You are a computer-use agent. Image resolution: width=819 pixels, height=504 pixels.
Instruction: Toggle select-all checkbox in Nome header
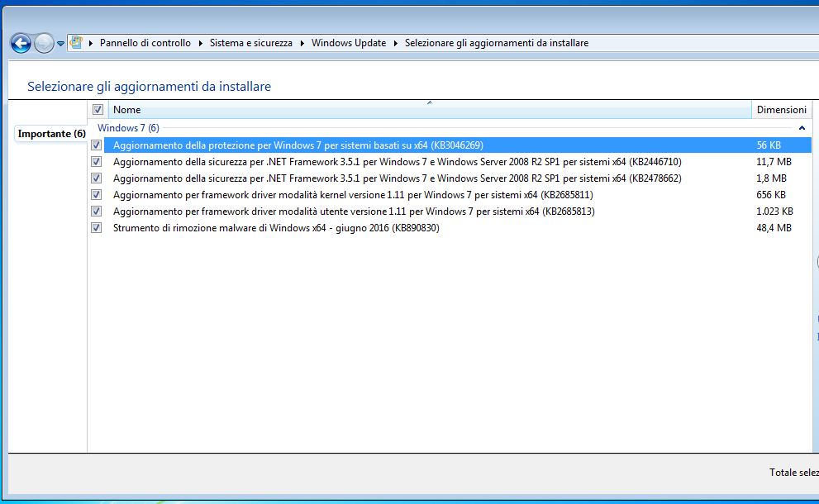click(98, 109)
